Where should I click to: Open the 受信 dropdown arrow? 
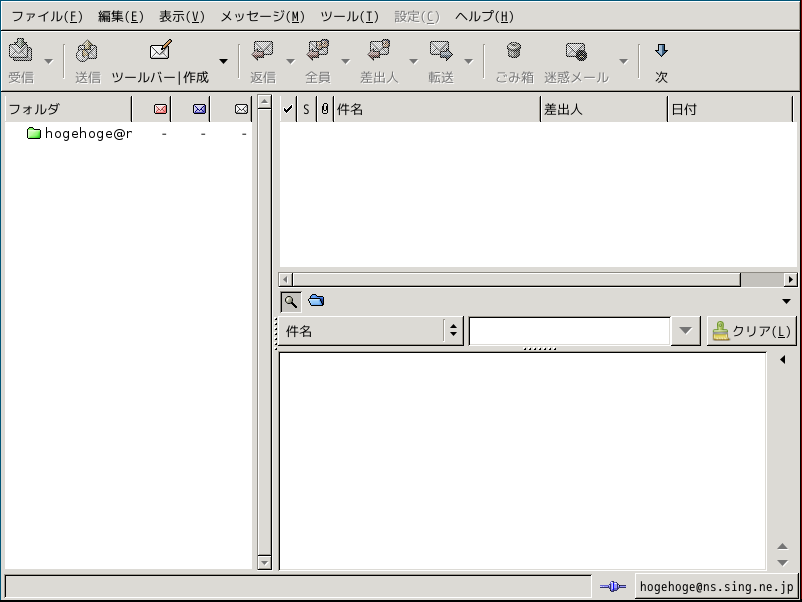tap(49, 61)
